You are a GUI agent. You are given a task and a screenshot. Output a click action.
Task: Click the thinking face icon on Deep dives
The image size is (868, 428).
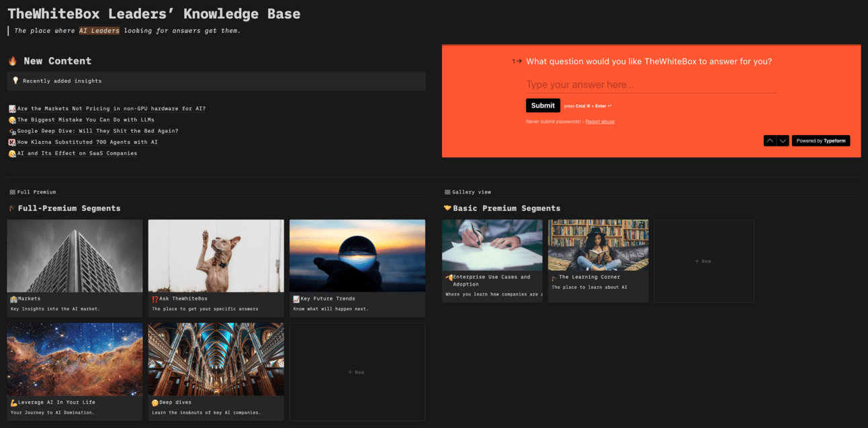155,402
